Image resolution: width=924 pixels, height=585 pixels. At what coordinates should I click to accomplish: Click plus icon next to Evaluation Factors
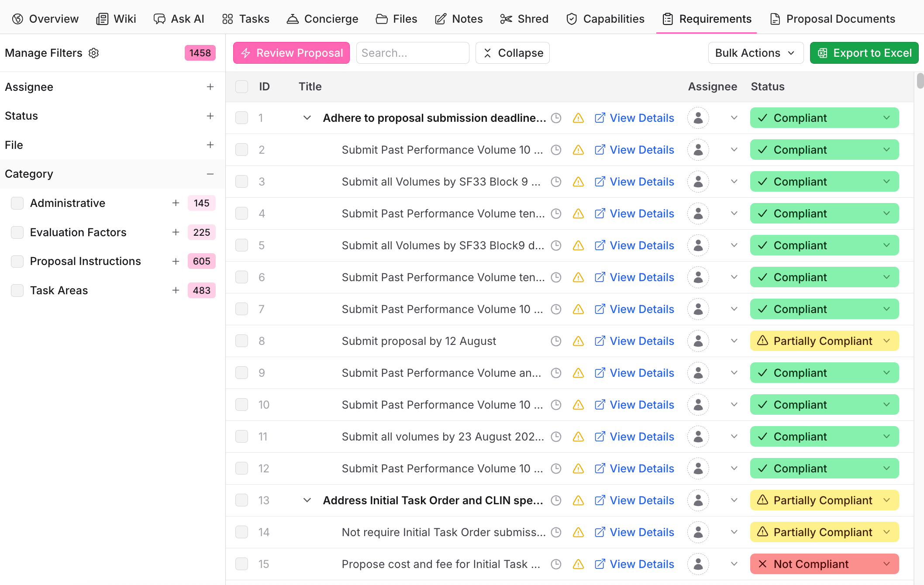[176, 232]
